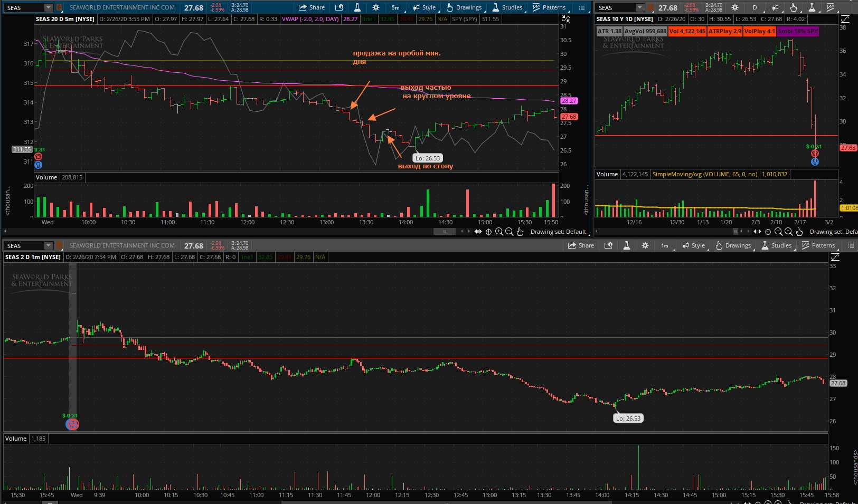This screenshot has height=504, width=858.
Task: Expand symbol dropdown in daily chart
Action: coord(640,7)
